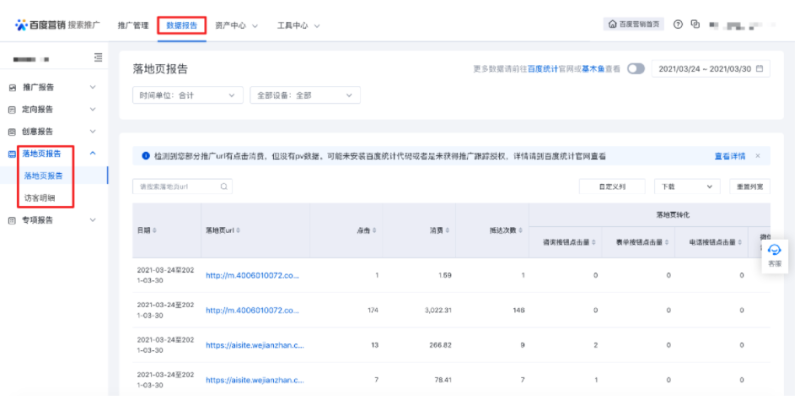The width and height of the screenshot is (800, 400).
Task: Sort table by 点击 column
Action: click(374, 231)
